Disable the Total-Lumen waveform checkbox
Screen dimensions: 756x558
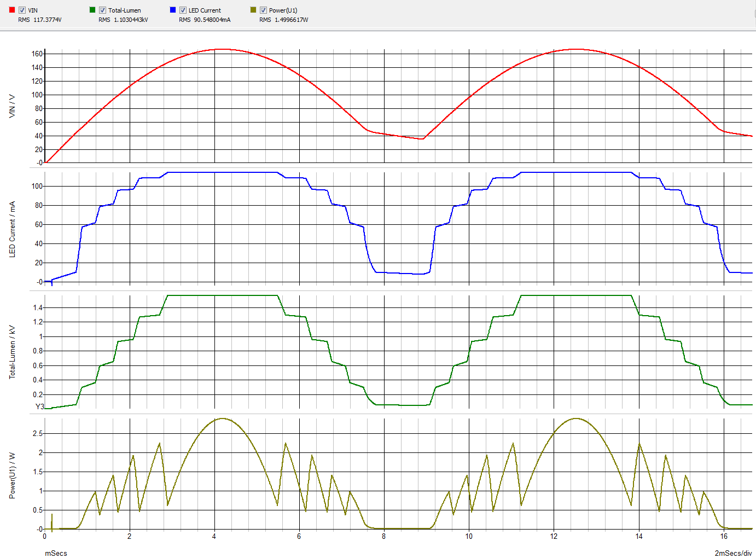[x=102, y=9]
